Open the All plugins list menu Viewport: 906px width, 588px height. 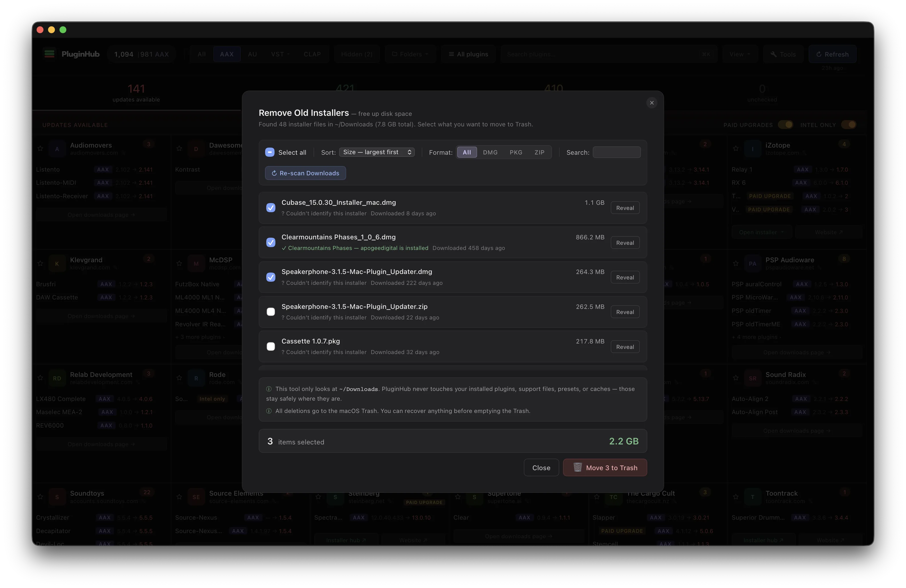[x=468, y=54]
